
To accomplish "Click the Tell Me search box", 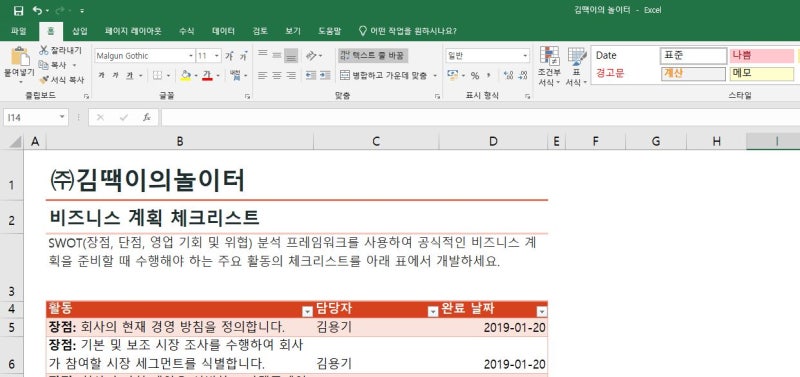I will click(x=408, y=31).
